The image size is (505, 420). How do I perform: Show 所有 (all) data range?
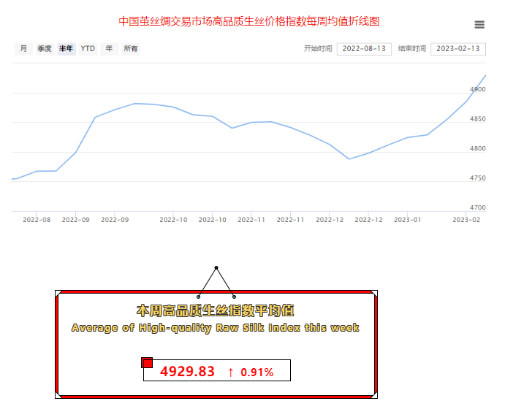tap(131, 49)
